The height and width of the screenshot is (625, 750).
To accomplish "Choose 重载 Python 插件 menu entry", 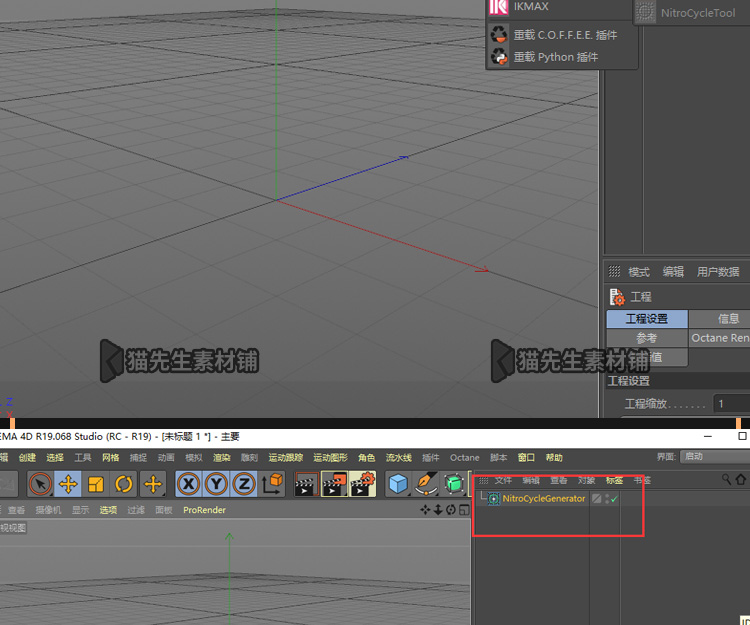I will [556, 57].
